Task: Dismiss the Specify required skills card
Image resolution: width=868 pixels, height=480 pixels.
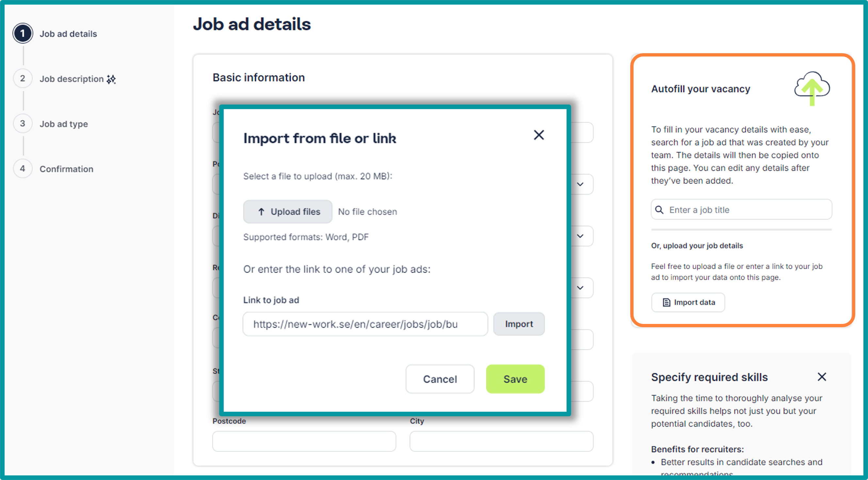Action: click(x=822, y=376)
